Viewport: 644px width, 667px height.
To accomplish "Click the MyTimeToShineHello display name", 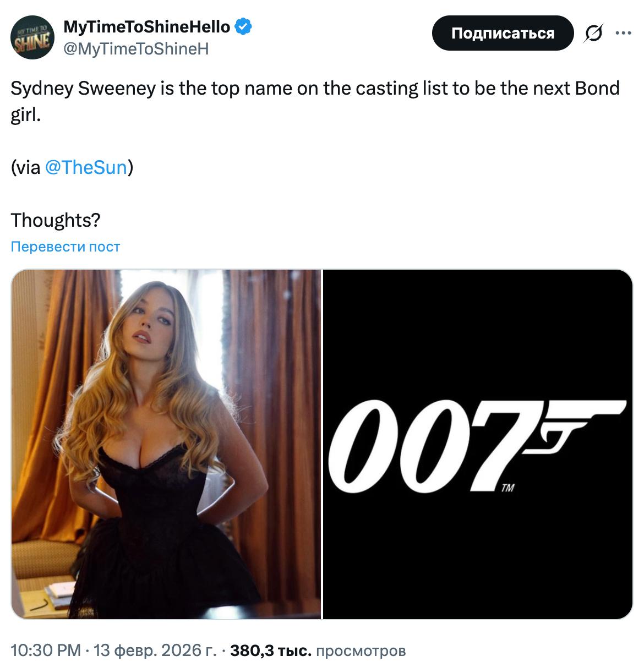I will point(147,26).
